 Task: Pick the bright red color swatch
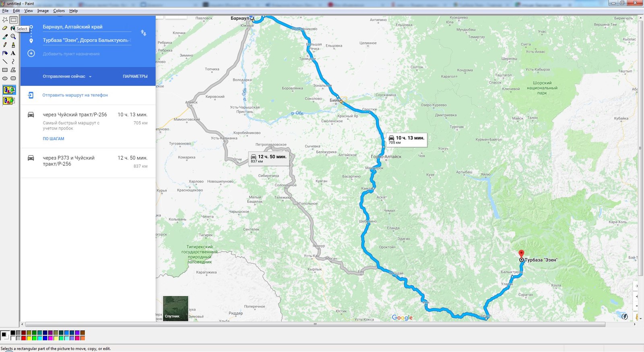tap(24, 338)
